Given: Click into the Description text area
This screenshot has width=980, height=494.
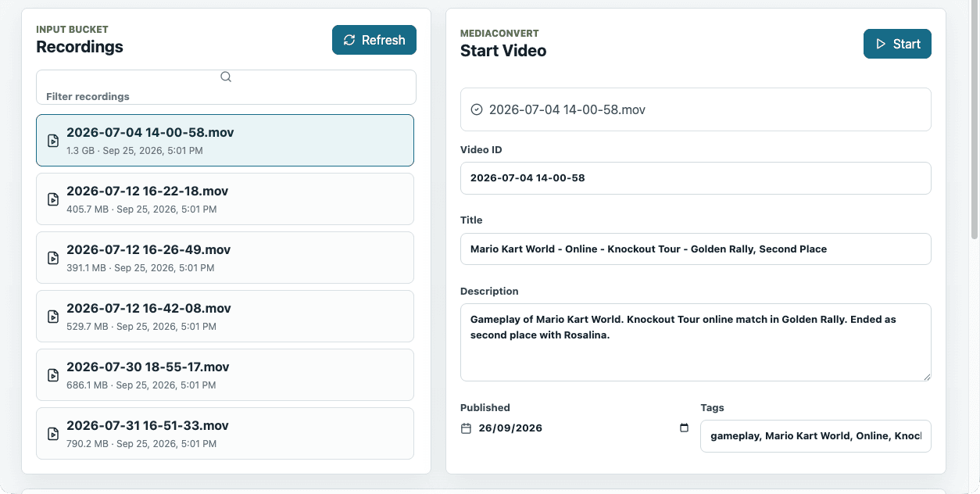Looking at the screenshot, I should (x=696, y=342).
